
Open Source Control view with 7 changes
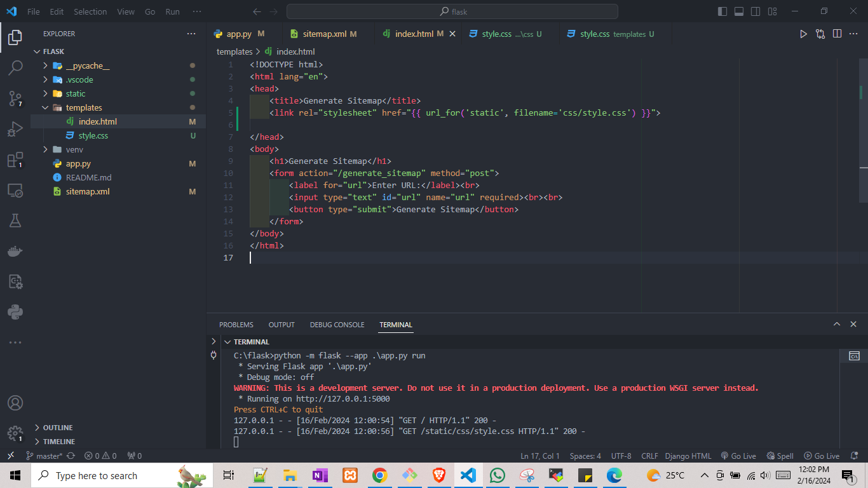[x=15, y=98]
